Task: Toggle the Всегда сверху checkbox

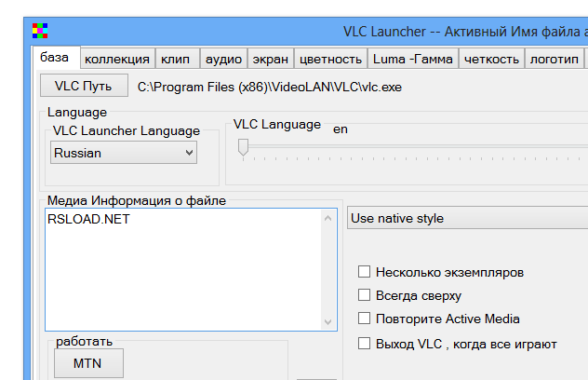Action: point(364,295)
